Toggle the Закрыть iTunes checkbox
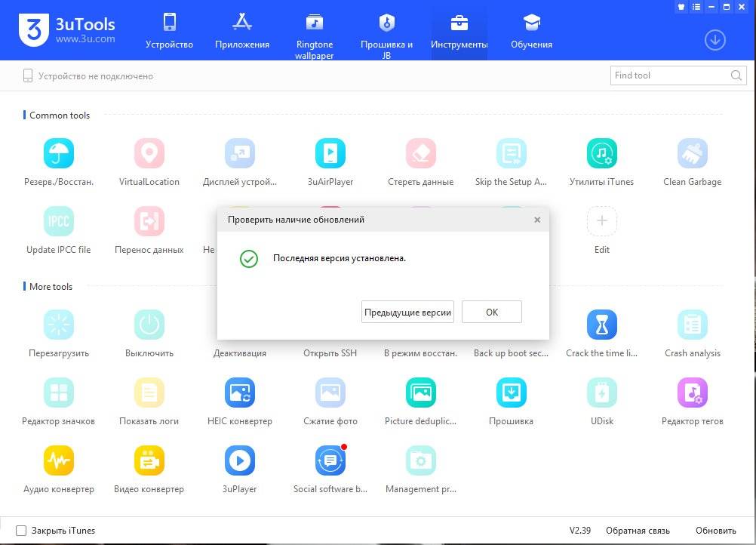 pos(21,531)
